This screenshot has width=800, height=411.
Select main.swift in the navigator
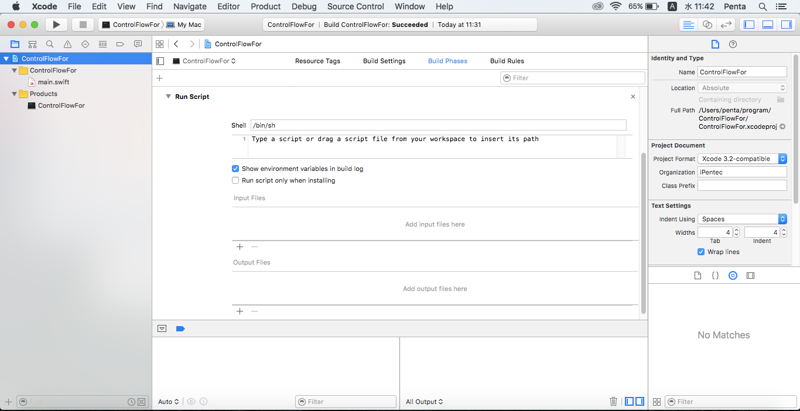click(54, 82)
